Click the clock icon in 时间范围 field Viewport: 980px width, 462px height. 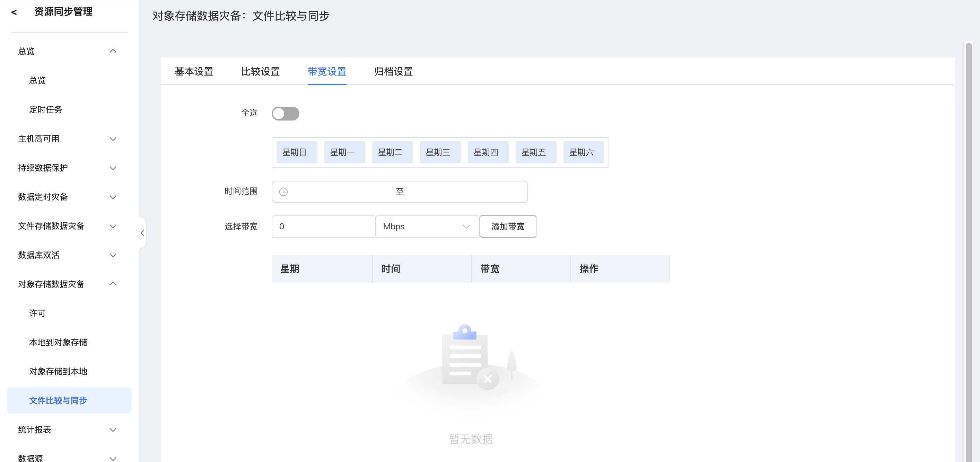[x=283, y=192]
